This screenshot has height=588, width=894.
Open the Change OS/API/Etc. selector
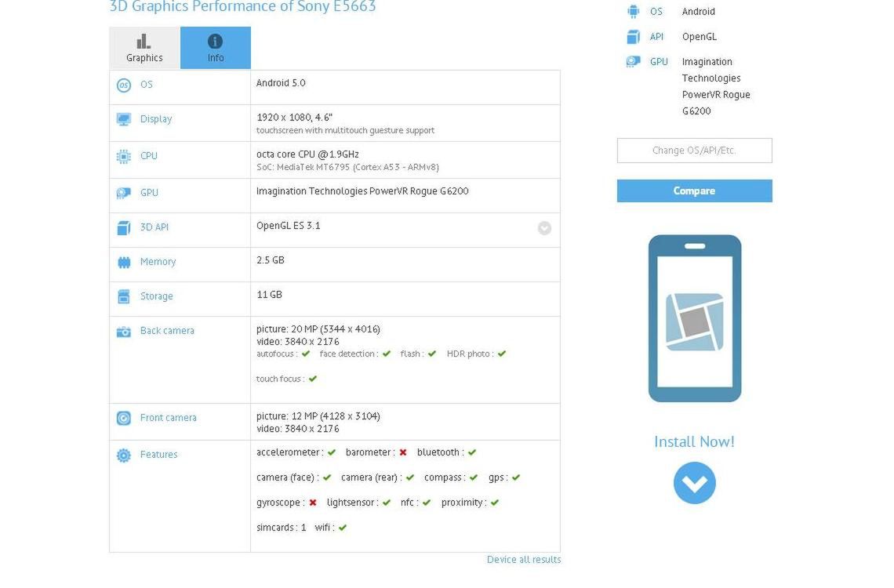tap(694, 151)
